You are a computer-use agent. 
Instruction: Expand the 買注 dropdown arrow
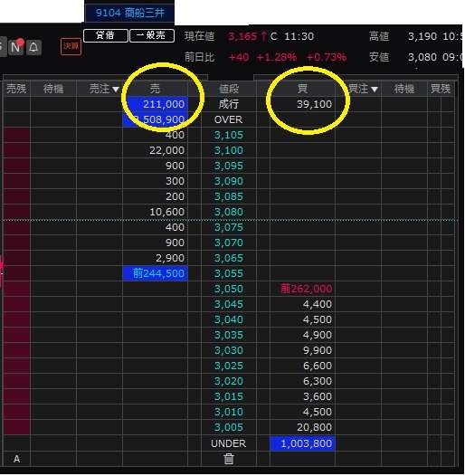tap(375, 90)
